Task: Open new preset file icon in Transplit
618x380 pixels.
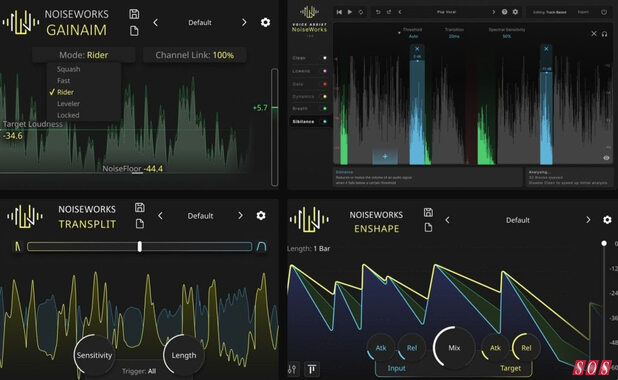Action: pyautogui.click(x=140, y=224)
